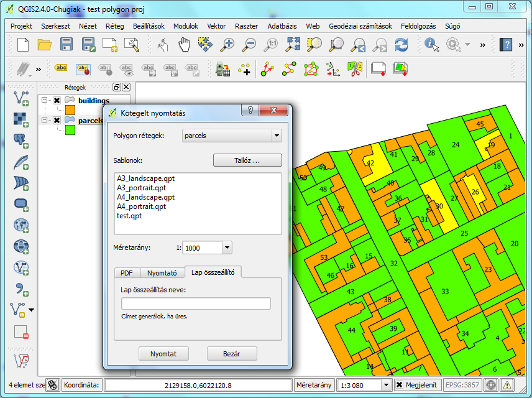Toggle visibility of the buildings layer
This screenshot has width=532, height=398.
click(57, 101)
